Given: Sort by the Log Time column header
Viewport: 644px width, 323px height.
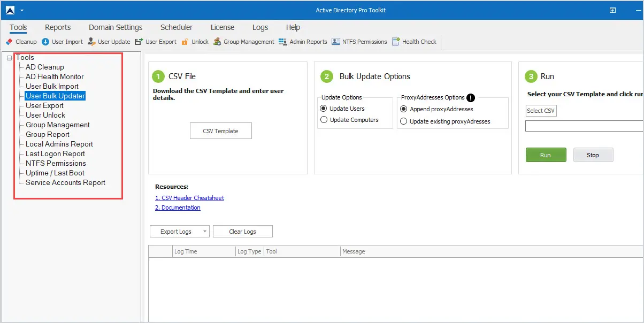Looking at the screenshot, I should 203,251.
